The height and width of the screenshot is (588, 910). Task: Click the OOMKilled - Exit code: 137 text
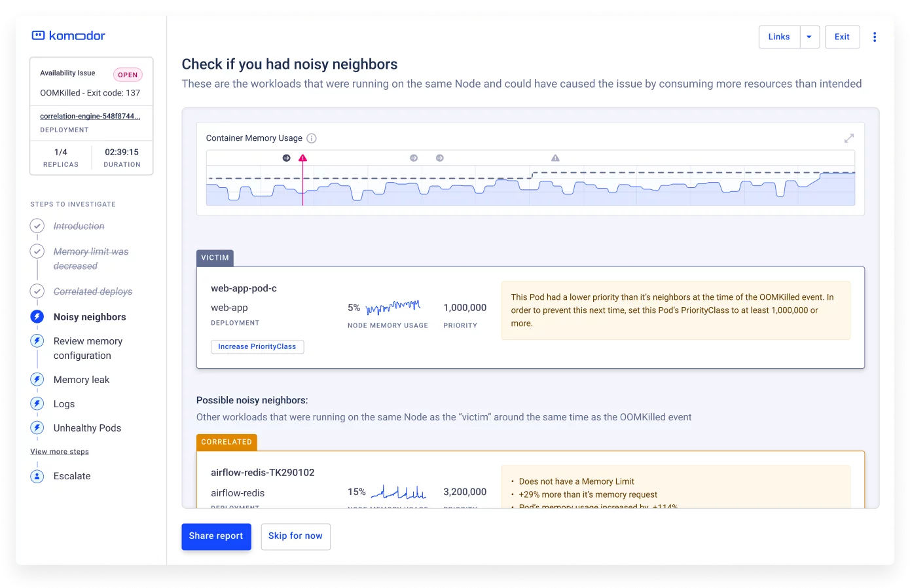point(90,93)
